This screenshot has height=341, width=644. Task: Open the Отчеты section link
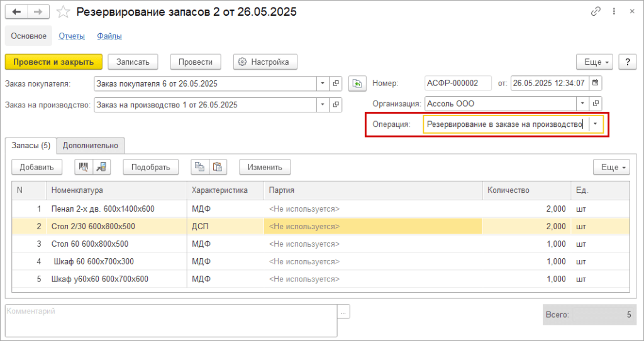[x=72, y=36]
